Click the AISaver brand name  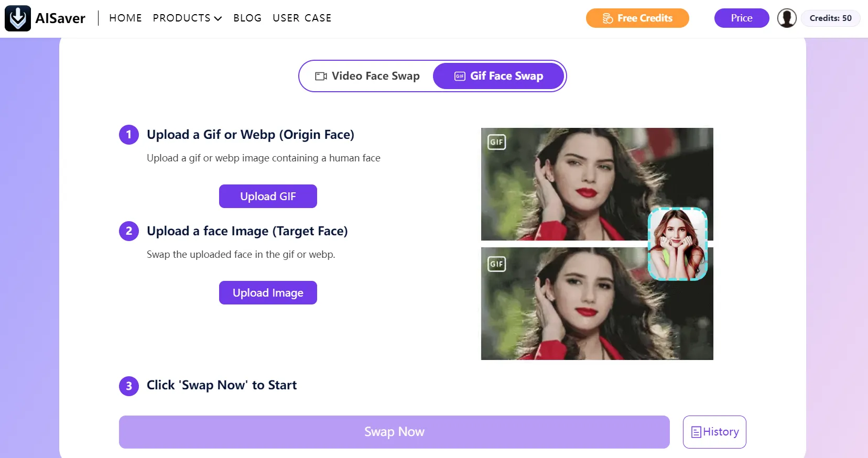coord(60,18)
